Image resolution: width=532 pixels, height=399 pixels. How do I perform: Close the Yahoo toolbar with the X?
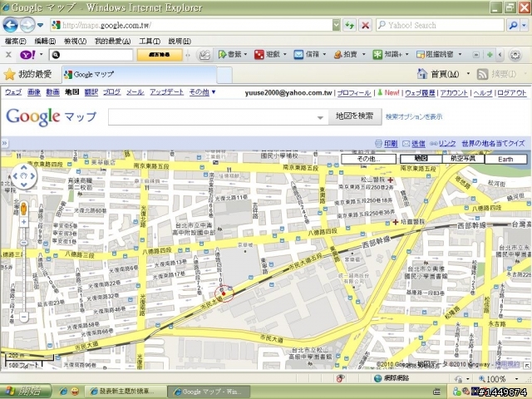click(x=9, y=55)
